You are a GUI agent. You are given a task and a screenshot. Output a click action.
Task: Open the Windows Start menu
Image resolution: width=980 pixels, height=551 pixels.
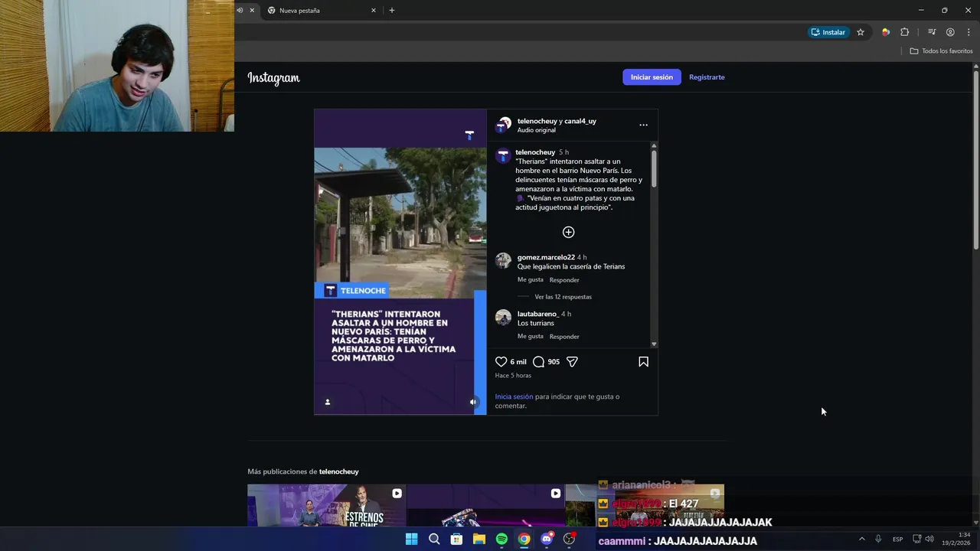tap(411, 539)
